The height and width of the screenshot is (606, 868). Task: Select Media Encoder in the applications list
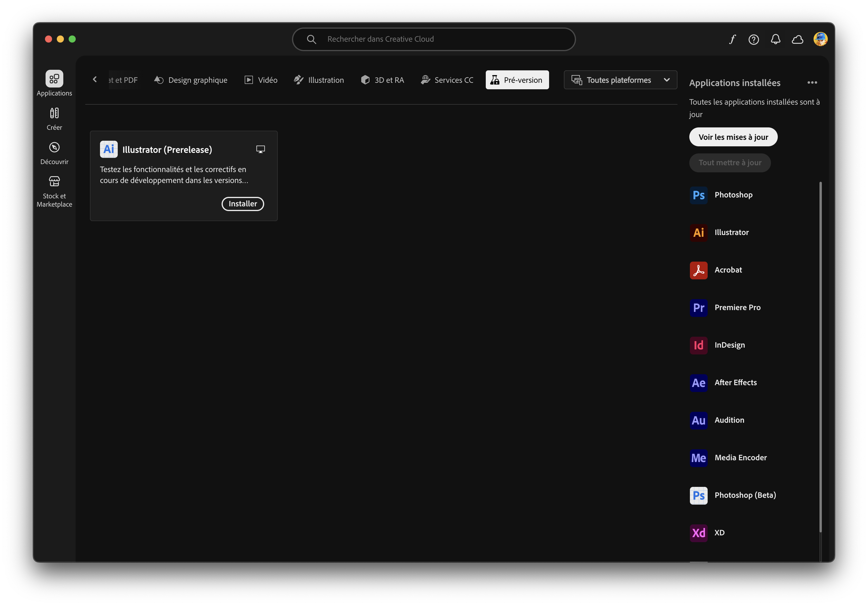click(740, 457)
